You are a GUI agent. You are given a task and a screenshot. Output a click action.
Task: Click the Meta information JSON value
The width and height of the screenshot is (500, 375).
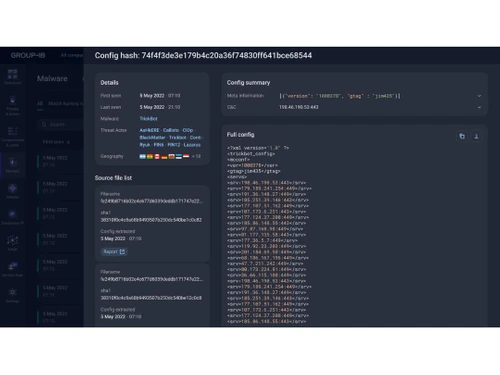(340, 96)
